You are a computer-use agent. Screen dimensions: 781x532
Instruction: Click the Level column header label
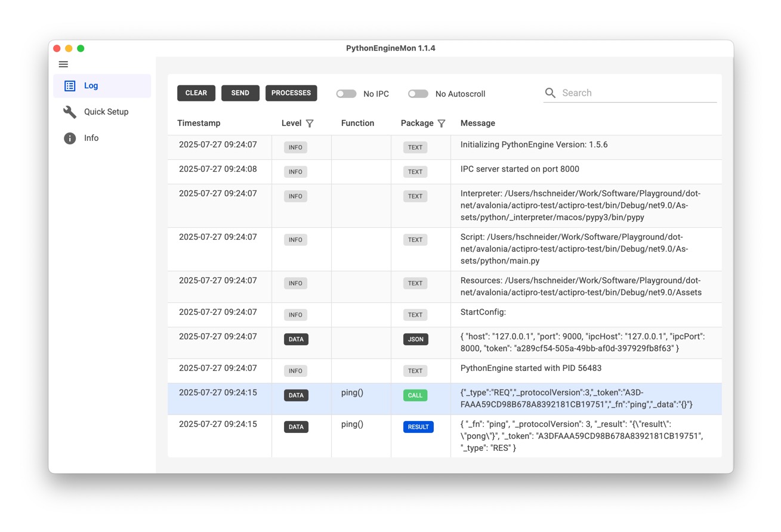click(291, 123)
